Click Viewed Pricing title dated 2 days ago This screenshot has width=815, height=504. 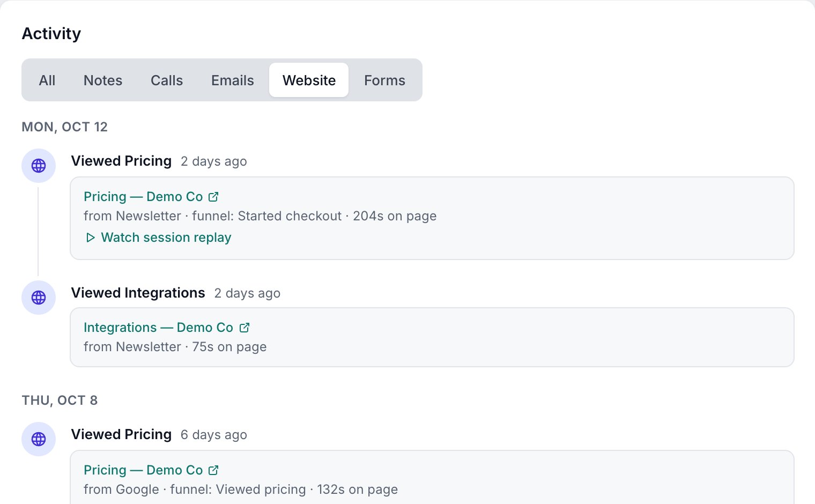[x=121, y=161]
